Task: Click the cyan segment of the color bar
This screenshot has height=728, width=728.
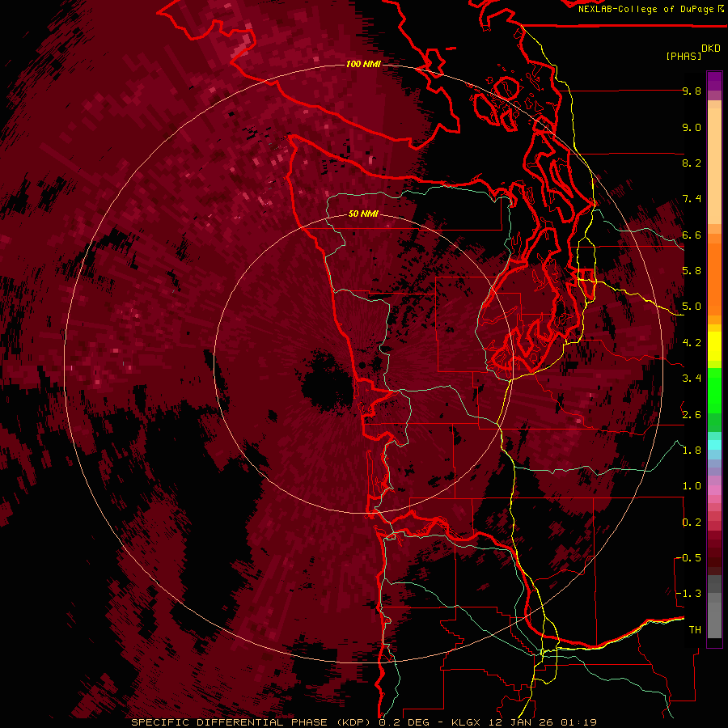Action: 714,445
